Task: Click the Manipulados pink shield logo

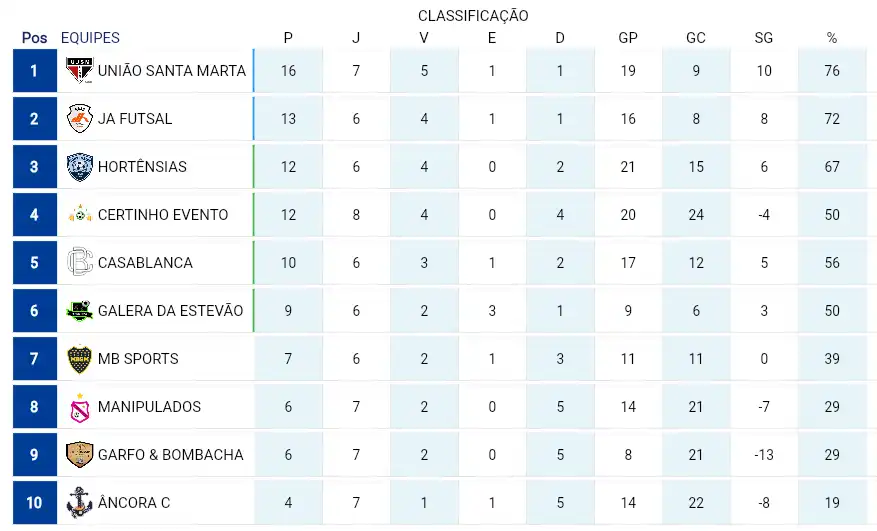Action: 79,407
